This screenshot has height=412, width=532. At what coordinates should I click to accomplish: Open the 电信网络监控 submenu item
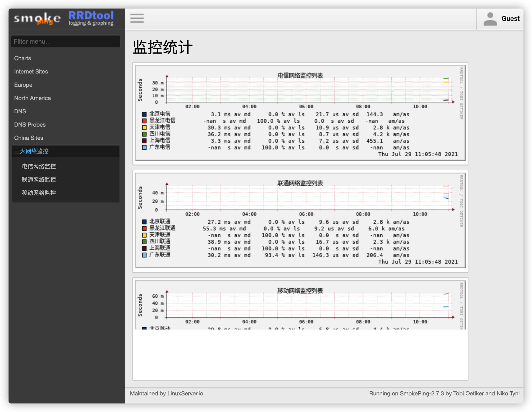coord(39,166)
